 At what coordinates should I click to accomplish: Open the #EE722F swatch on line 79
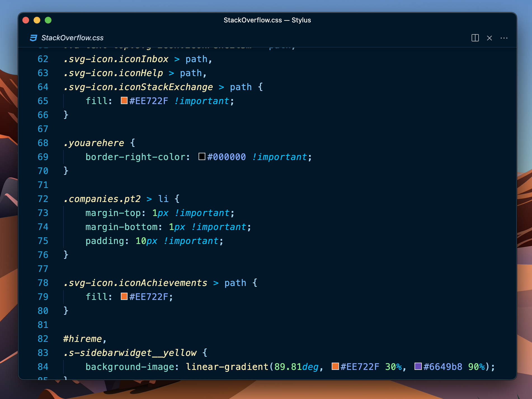[124, 296]
